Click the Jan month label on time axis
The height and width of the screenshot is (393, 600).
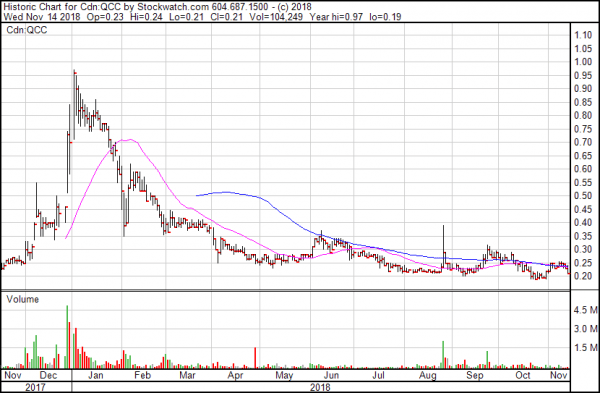95,375
